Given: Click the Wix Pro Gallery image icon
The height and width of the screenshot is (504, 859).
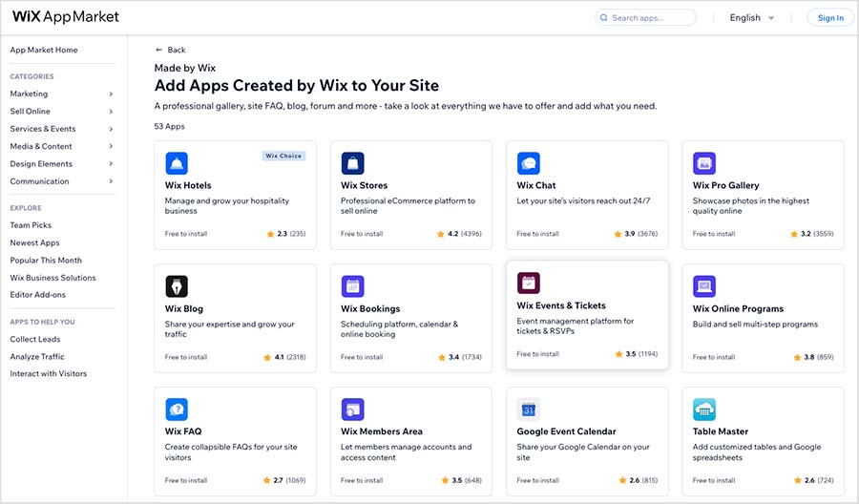Looking at the screenshot, I should [x=704, y=163].
